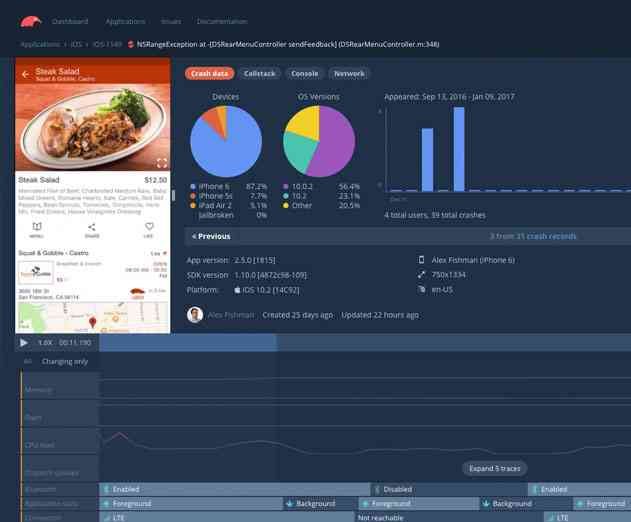Click the device icon beside Alex Fishman (iPhone 6)
The height and width of the screenshot is (522, 631).
(421, 260)
